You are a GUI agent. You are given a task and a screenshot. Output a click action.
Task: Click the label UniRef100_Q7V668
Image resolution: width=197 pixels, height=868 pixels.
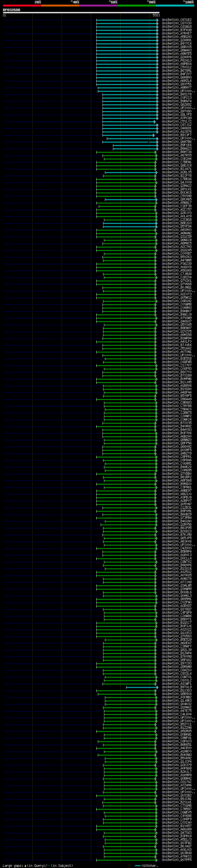coord(176,284)
